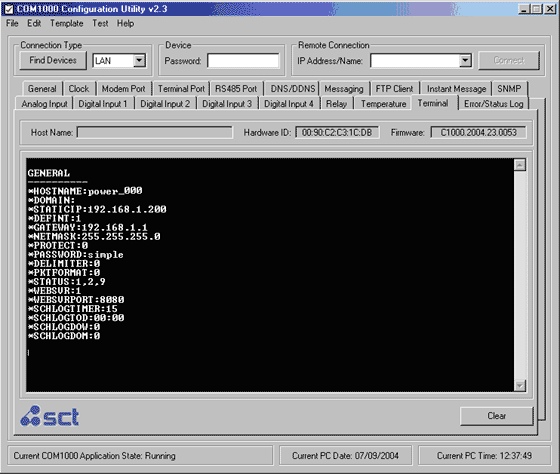Click the SCHLOGTOD:00:00 terminal line
This screenshot has width=560, height=474.
76,318
